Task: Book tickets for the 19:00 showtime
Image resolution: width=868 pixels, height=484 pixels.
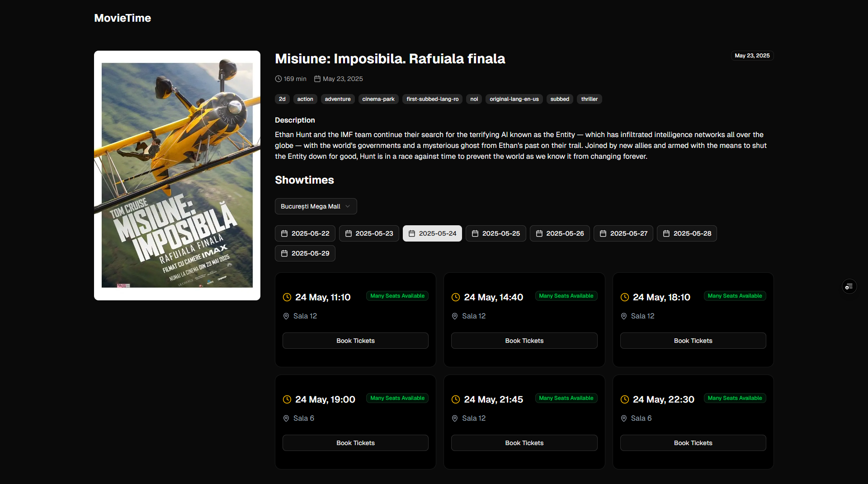Action: [355, 443]
